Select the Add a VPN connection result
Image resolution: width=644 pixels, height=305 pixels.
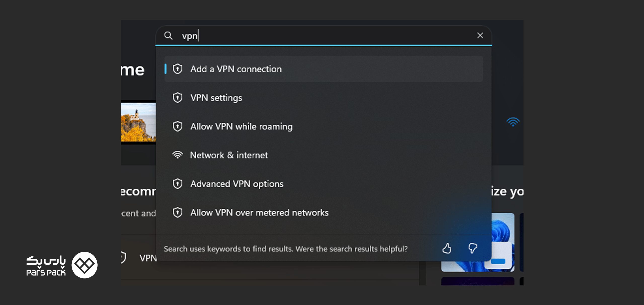tap(324, 69)
